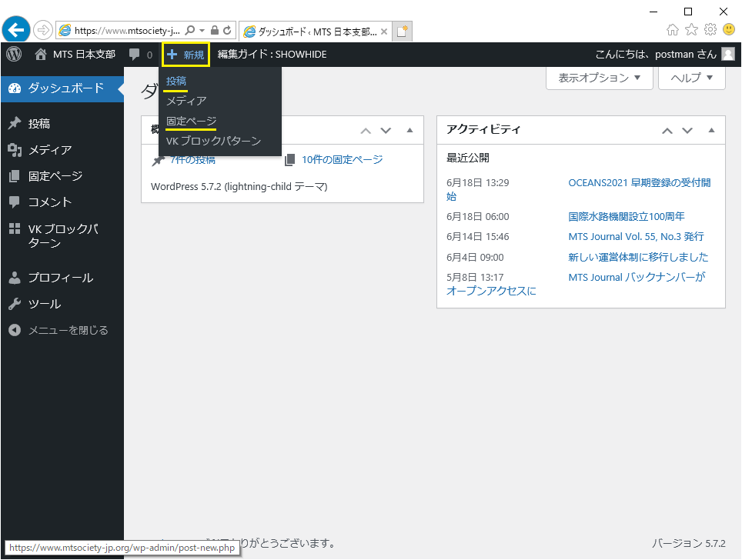
Task: Open the ヘルプ dropdown
Action: [692, 78]
